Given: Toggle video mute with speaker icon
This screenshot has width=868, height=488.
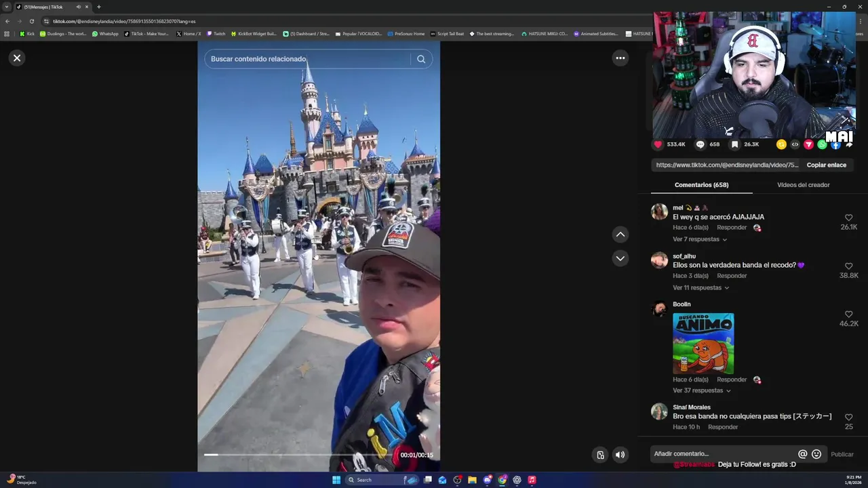Looking at the screenshot, I should (x=620, y=455).
